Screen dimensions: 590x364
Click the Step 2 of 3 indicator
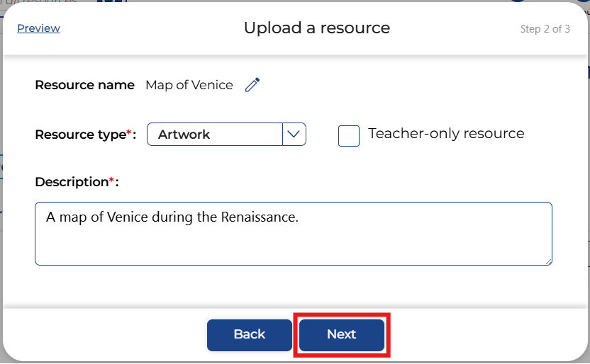pos(545,29)
